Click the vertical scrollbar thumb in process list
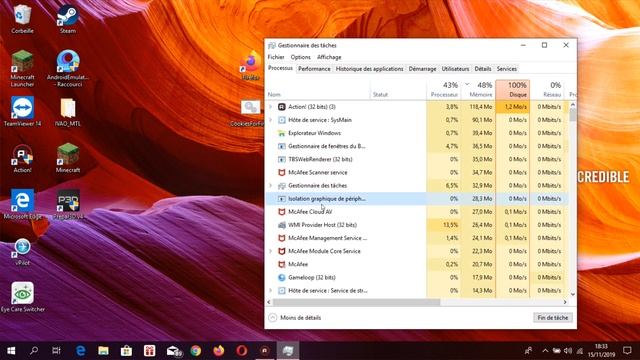This screenshot has width=640, height=360. click(573, 115)
